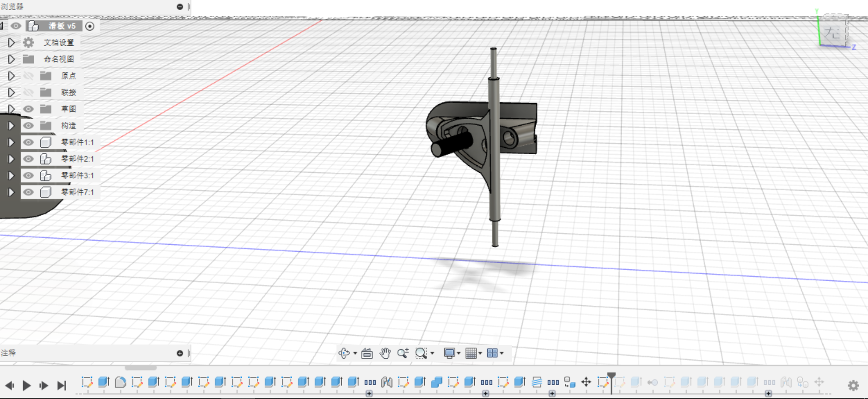Select the active Mirror feature in timeline
Viewport: 868px width, 399px height.
point(387,382)
